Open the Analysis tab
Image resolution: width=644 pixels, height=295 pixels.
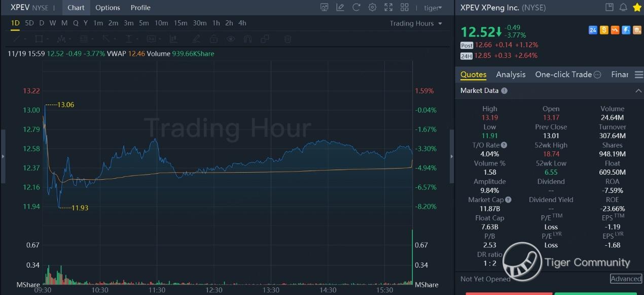pyautogui.click(x=511, y=75)
